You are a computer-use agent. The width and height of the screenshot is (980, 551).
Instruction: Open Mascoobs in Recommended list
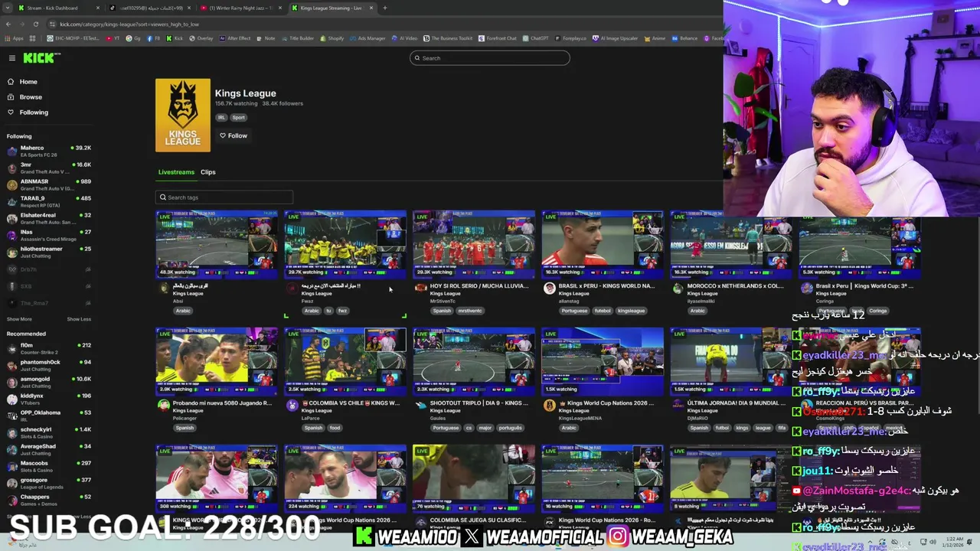(x=47, y=466)
